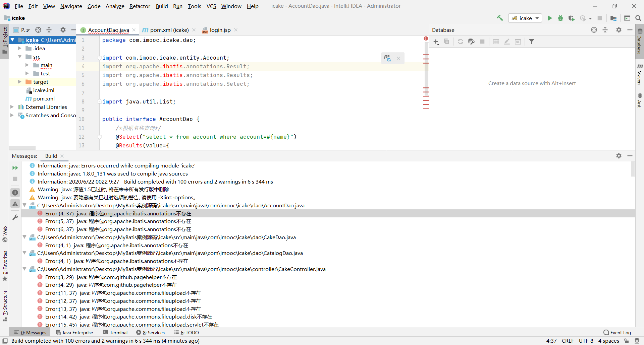Open the 6: TODO tool window

[186, 333]
